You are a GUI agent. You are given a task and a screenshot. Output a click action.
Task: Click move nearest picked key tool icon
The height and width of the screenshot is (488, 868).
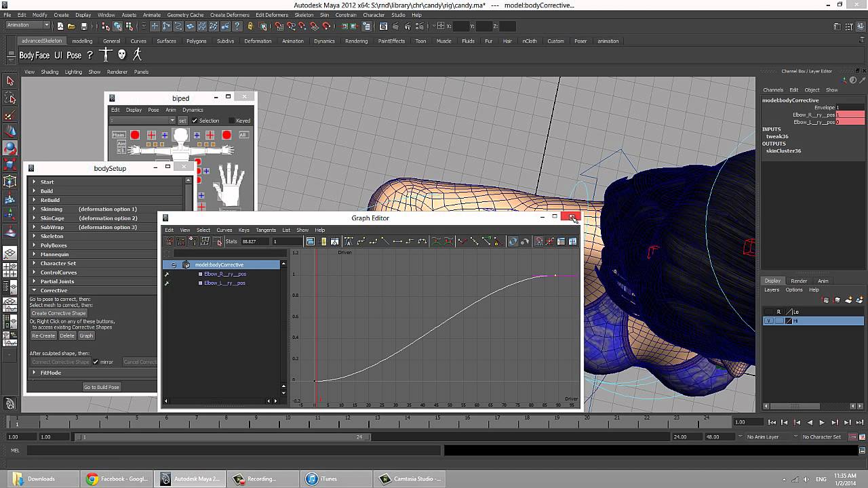click(x=170, y=241)
